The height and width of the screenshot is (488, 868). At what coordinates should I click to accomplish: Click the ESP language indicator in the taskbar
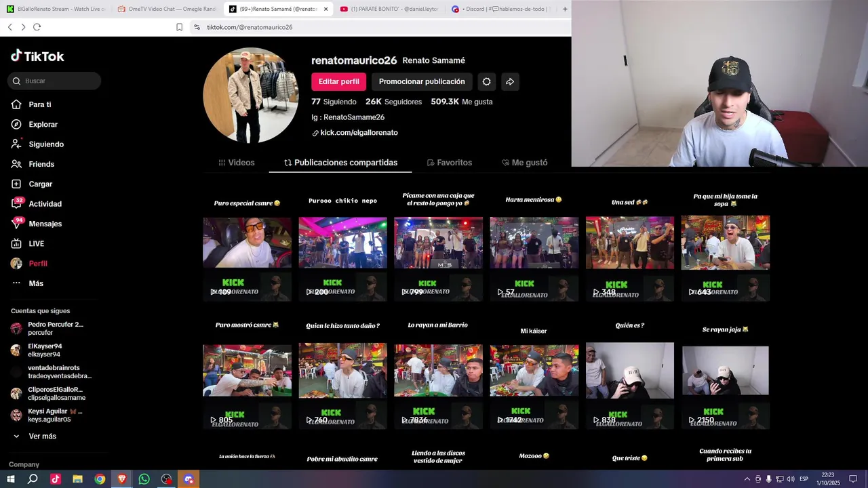point(804,479)
